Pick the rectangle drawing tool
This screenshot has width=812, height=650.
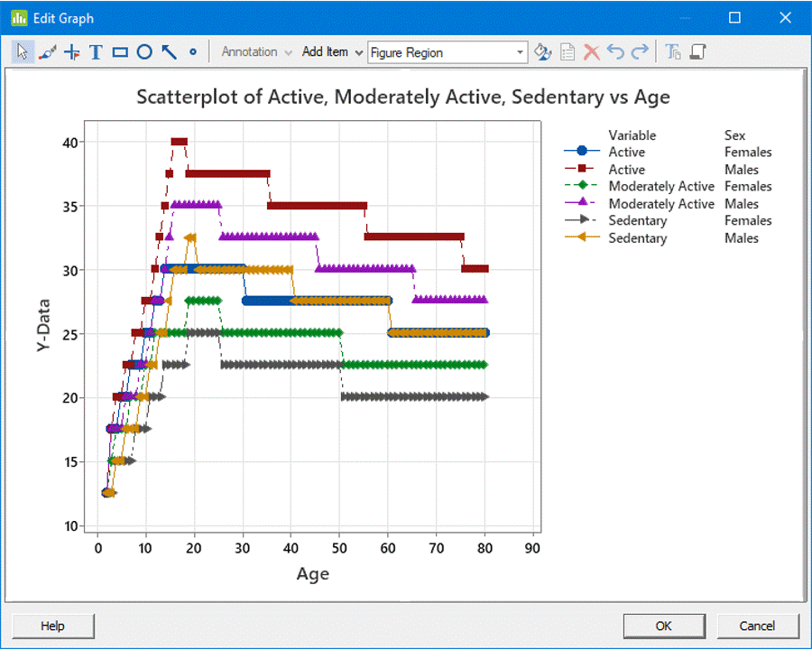point(120,52)
